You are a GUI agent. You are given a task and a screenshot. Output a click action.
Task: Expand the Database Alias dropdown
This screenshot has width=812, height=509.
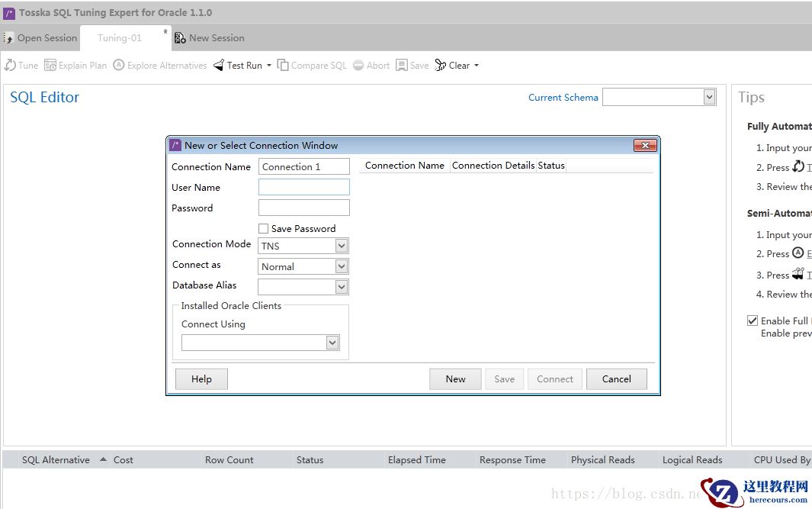click(x=342, y=287)
